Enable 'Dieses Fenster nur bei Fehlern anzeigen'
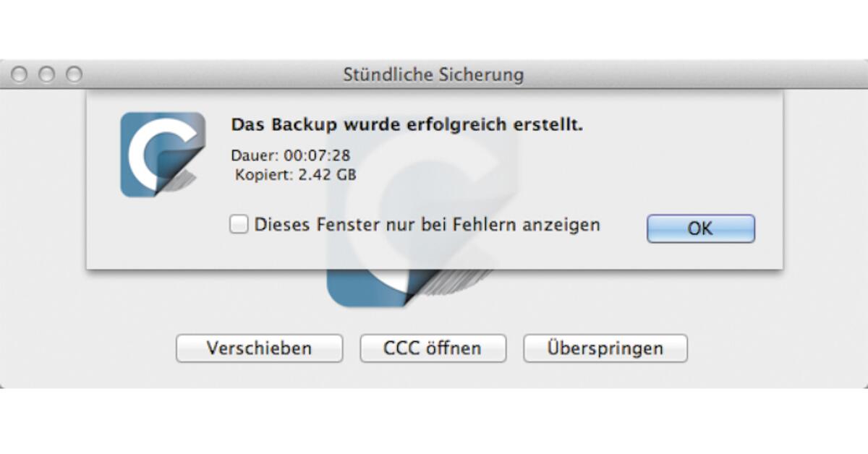The height and width of the screenshot is (454, 868). pos(239,226)
